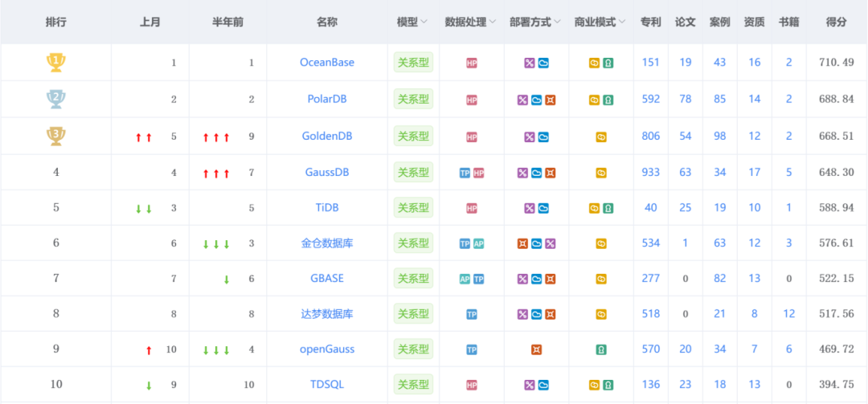Click the 得分 column header
The width and height of the screenshot is (868, 404).
[x=836, y=22]
